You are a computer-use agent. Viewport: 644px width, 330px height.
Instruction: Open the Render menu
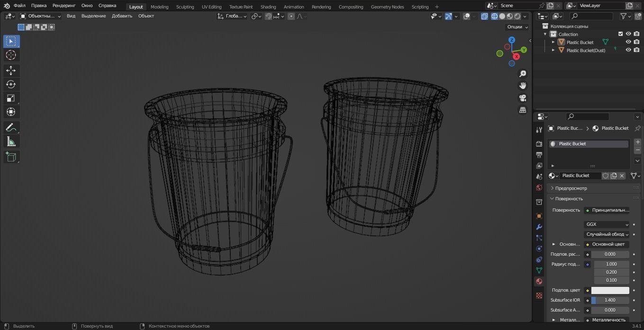64,6
